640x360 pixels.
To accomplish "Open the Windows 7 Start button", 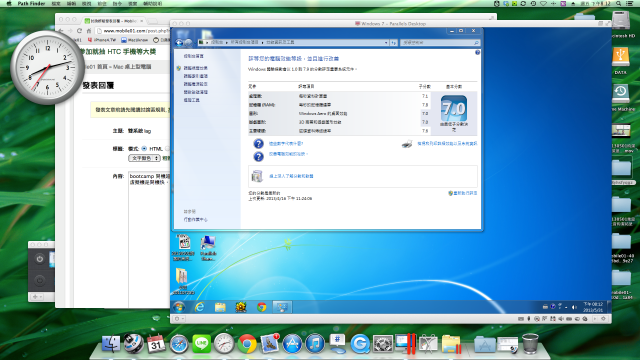I will [x=179, y=307].
